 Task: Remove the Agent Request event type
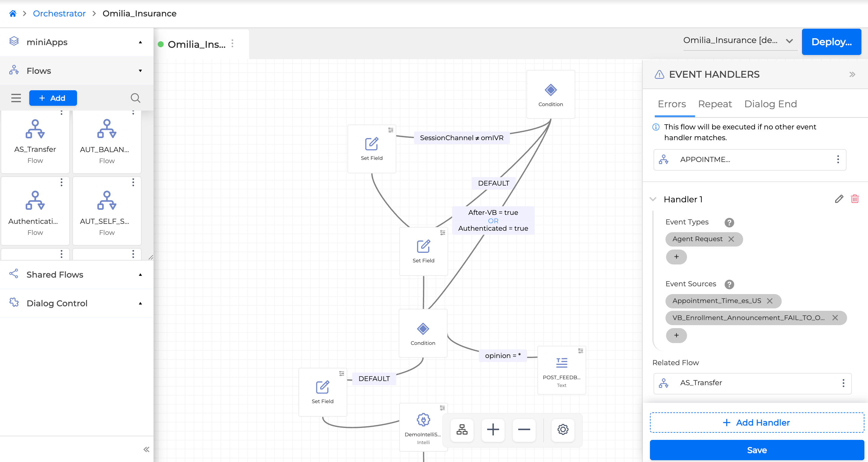731,239
